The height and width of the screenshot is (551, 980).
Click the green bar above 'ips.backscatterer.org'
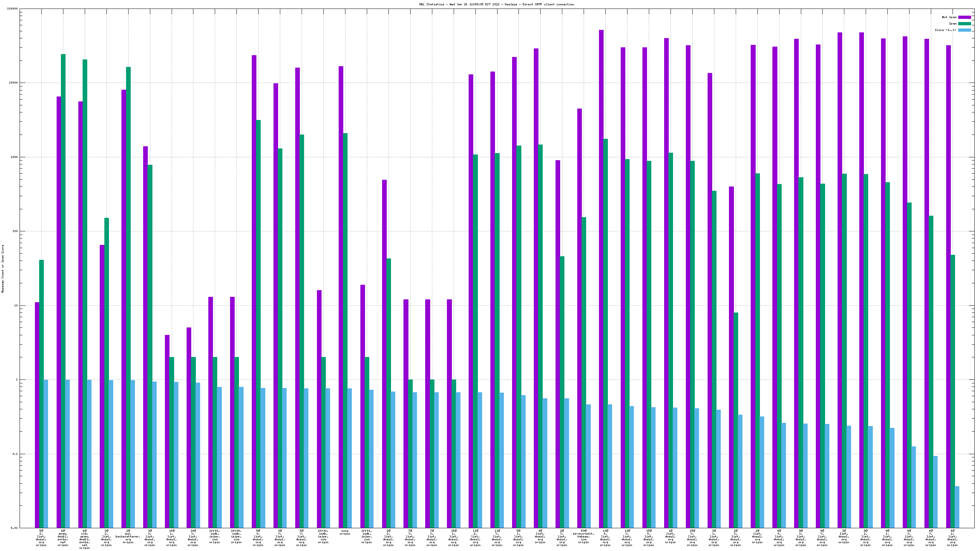point(128,297)
